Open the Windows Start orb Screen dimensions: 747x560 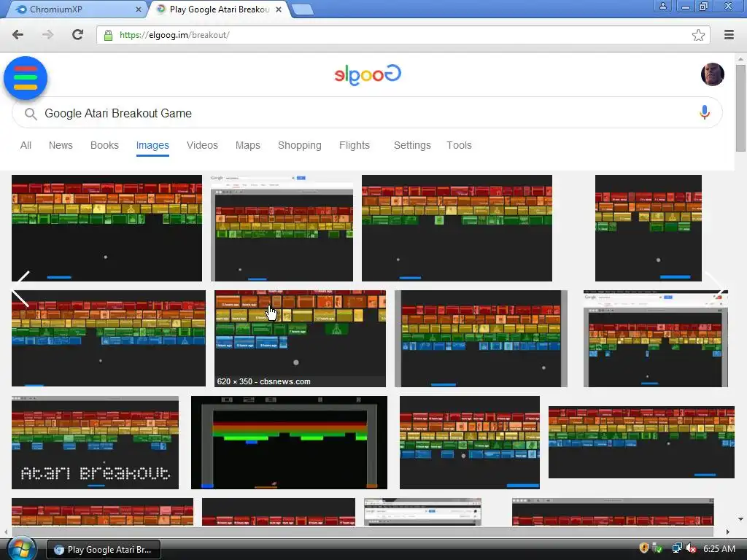pos(20,548)
